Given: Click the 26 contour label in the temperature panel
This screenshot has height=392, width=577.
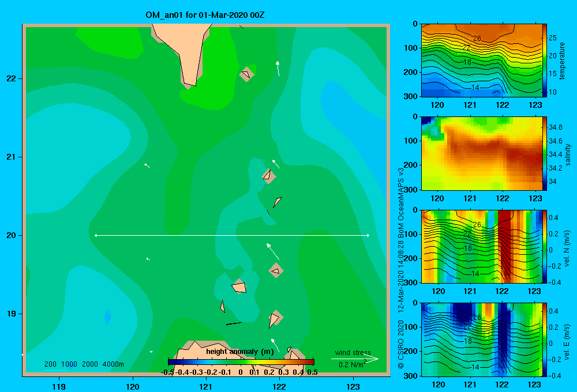Looking at the screenshot, I should [477, 38].
